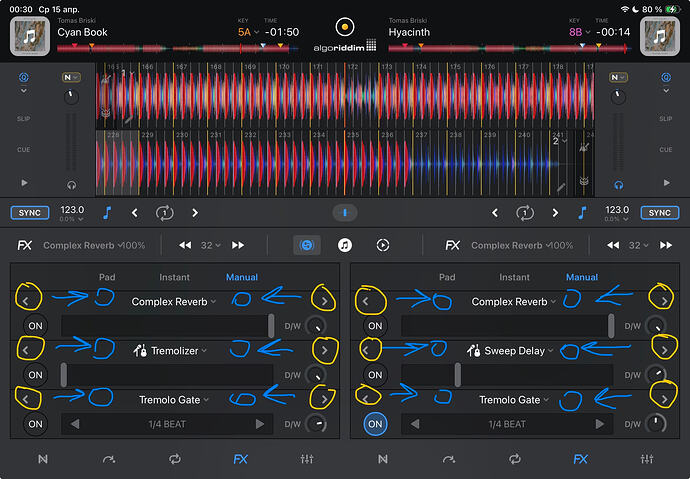Screen dimensions: 690x479
Task: Toggle SYNC on the left deck
Action: click(x=29, y=213)
